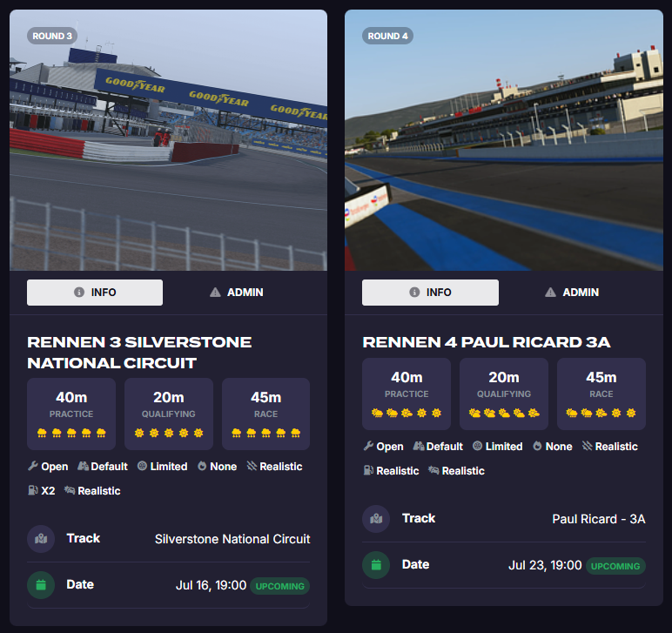Click the Rennen 4 Paul Ricard 3A title

click(487, 342)
